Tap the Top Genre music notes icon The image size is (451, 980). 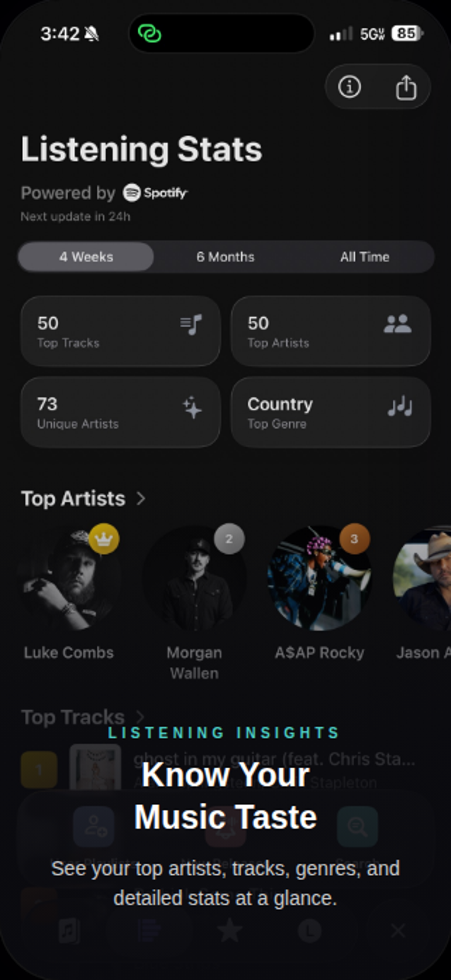(x=400, y=407)
